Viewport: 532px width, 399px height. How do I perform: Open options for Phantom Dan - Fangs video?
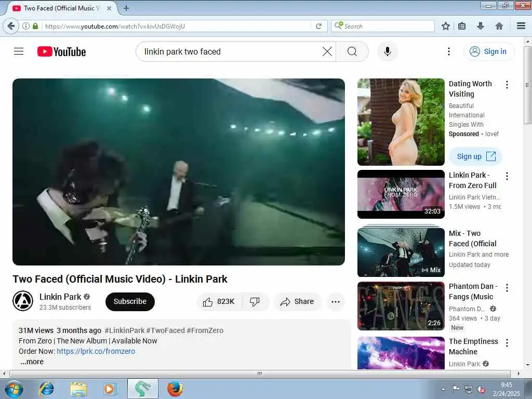tap(507, 288)
